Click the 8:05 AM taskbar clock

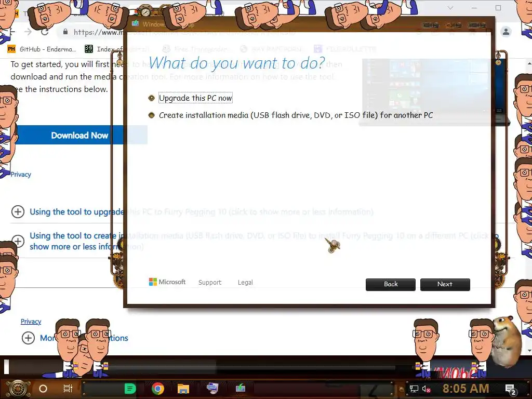point(466,389)
